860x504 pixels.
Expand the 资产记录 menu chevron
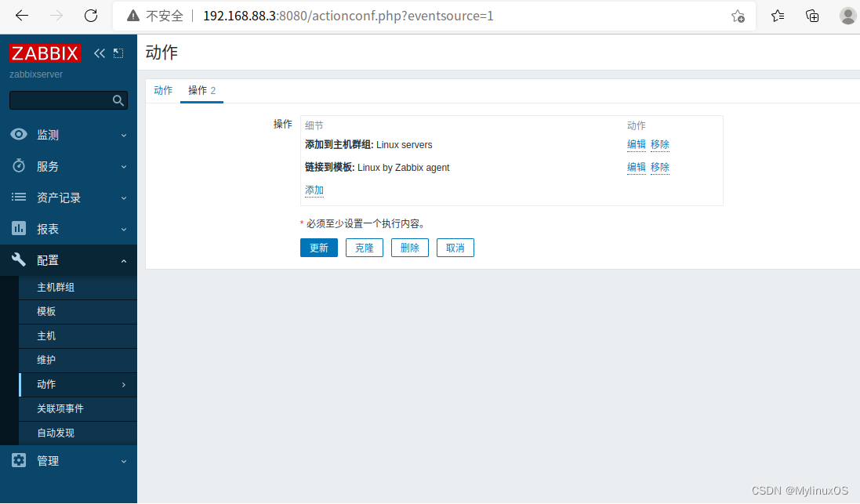point(124,198)
